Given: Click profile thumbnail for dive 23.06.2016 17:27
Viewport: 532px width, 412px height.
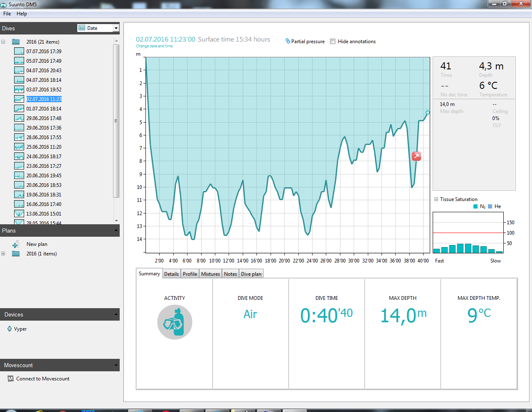Looking at the screenshot, I should pyautogui.click(x=19, y=166).
